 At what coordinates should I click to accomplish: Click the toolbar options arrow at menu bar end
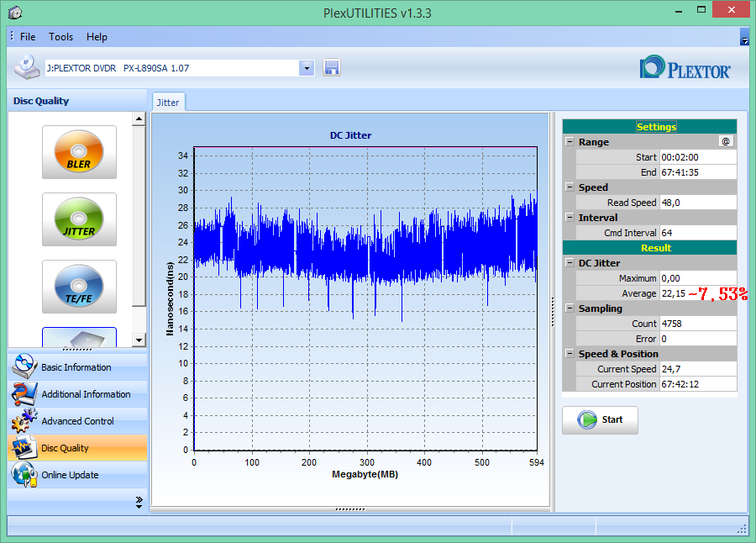pyautogui.click(x=744, y=37)
